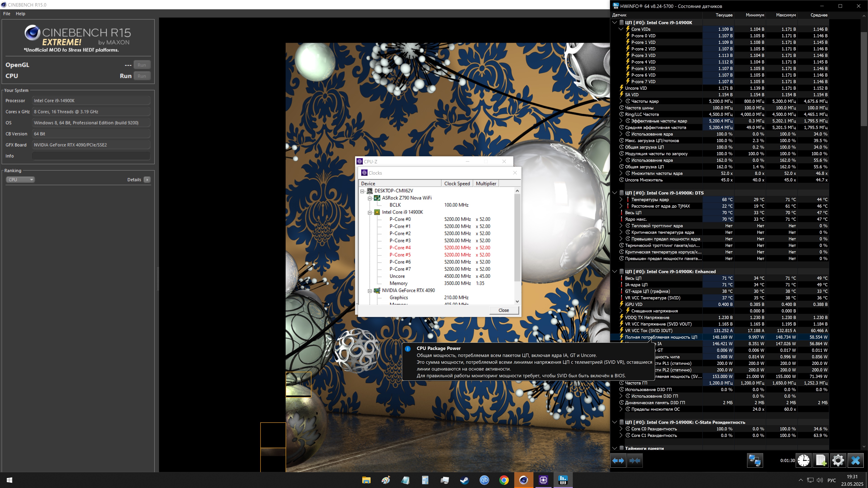Click Core VIDs lightning bolt icon
The width and height of the screenshot is (868, 488).
tap(628, 29)
